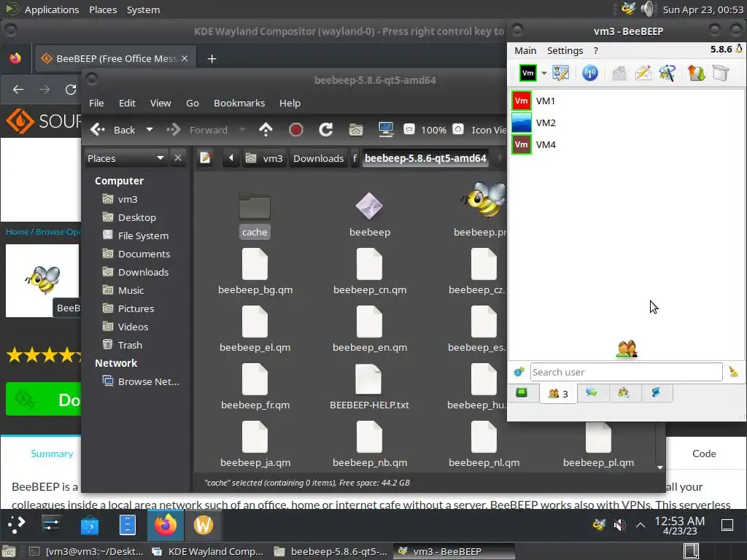Screen dimensions: 747x560
Task: Open a new Firefox tab with plus
Action: click(x=212, y=58)
